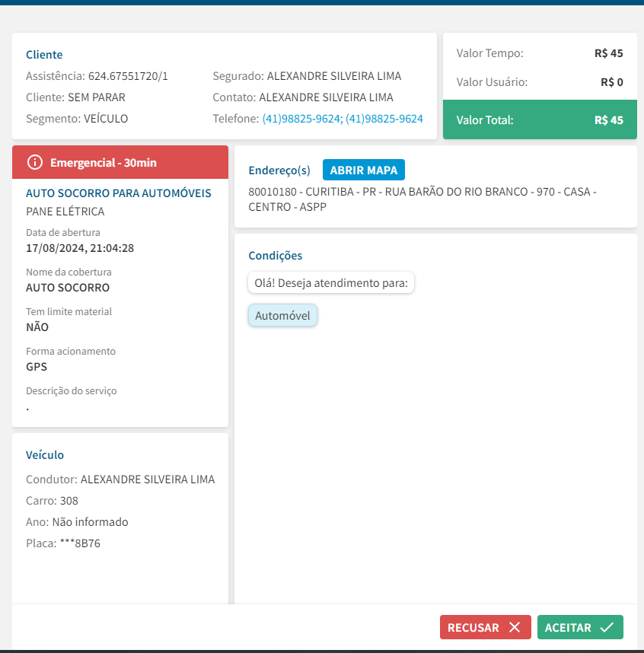644x653 pixels.
Task: Click the second telephone number link
Action: [x=385, y=119]
